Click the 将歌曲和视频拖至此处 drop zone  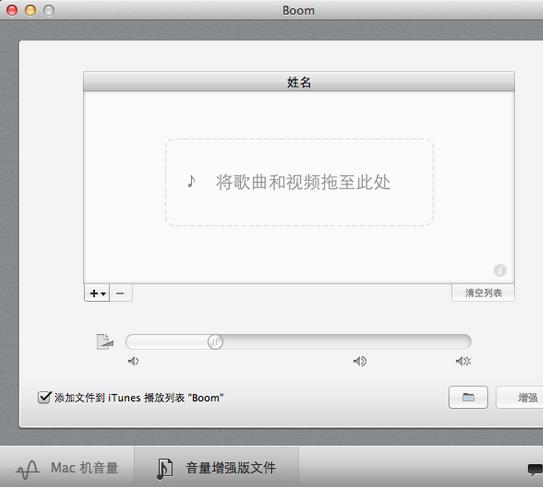coord(299,182)
